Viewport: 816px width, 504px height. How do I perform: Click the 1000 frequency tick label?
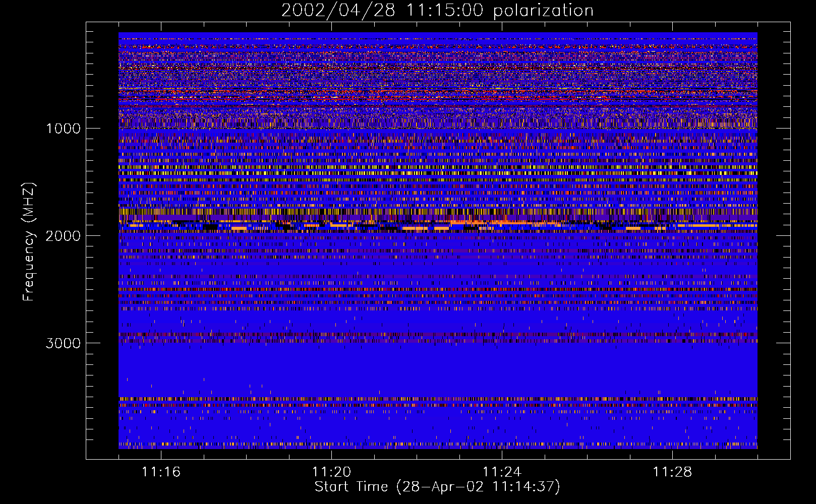[64, 129]
